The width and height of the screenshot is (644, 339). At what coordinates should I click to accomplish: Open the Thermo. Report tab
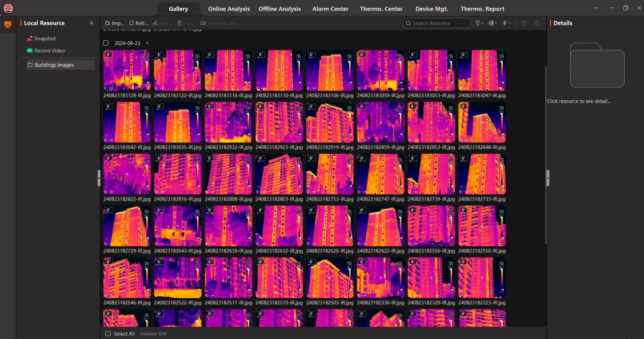tap(482, 9)
